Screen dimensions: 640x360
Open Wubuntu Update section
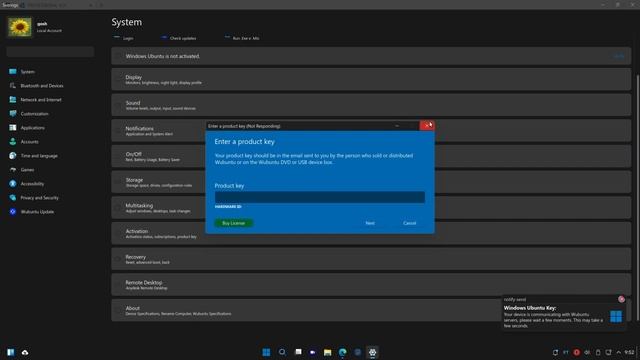[32, 212]
